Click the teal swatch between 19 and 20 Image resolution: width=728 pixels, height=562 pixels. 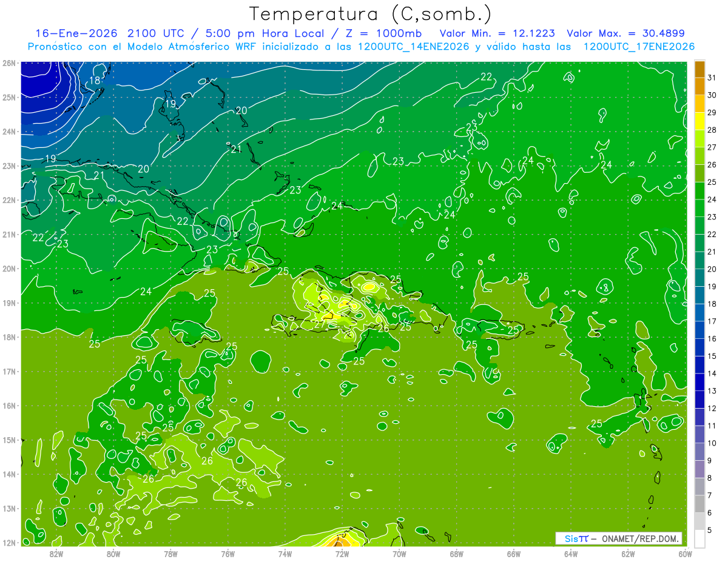pos(700,278)
